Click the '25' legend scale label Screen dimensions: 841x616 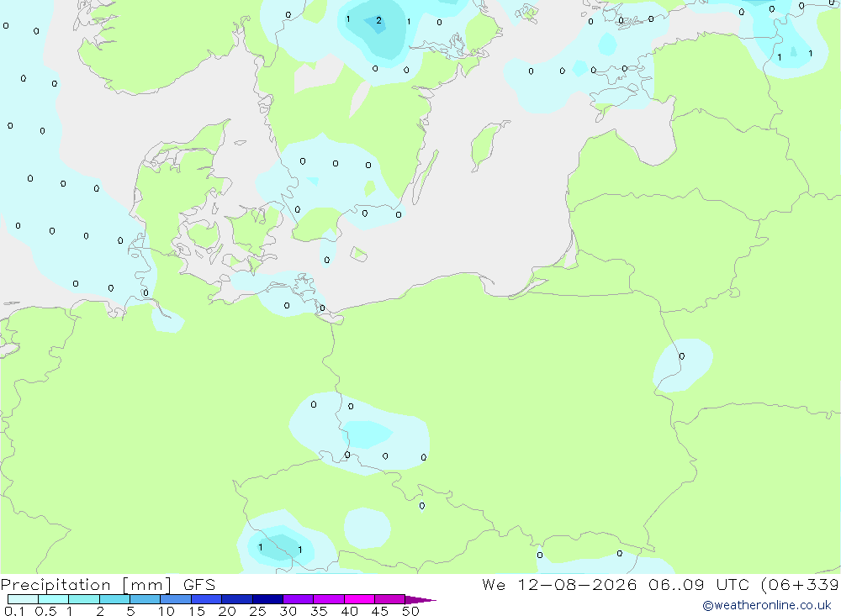(258, 611)
